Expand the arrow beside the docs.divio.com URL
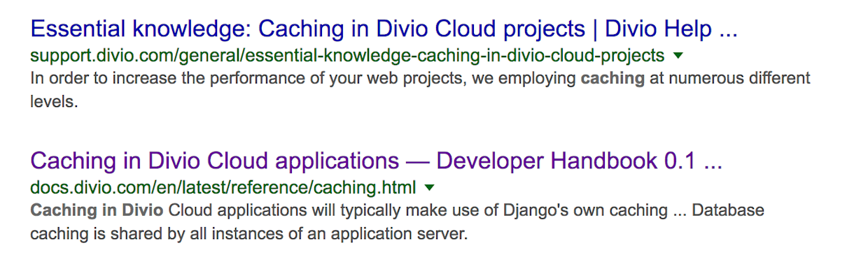The image size is (868, 276). point(429,188)
